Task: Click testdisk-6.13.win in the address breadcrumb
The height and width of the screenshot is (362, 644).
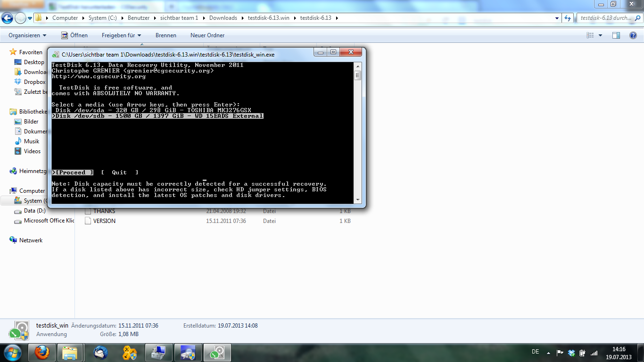Action: tap(269, 18)
